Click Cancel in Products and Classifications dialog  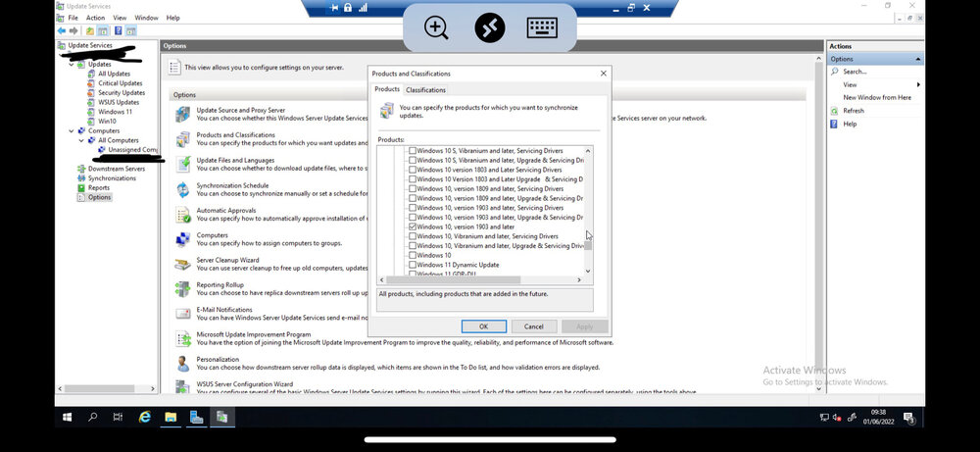click(534, 326)
